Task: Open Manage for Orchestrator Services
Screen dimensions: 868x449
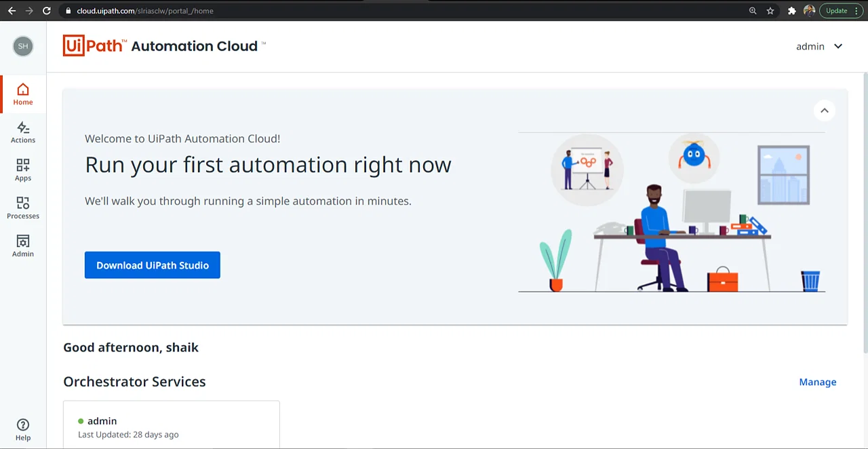Action: [817, 382]
